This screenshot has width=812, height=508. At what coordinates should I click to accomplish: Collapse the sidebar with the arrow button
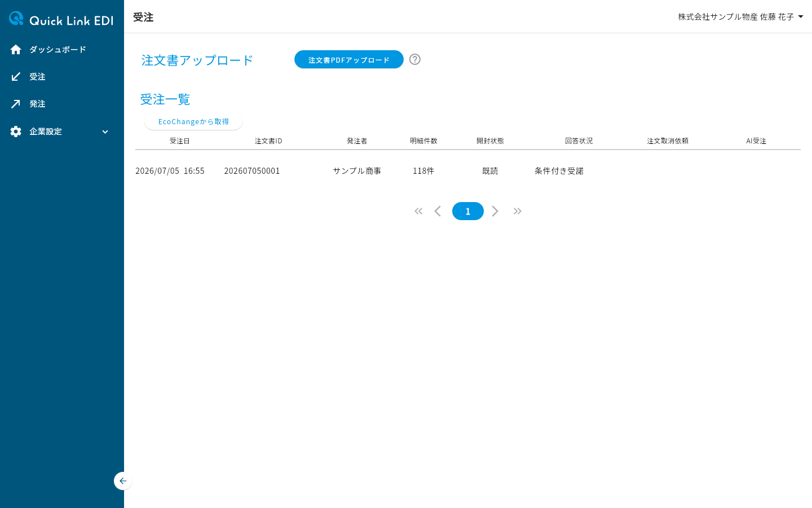pyautogui.click(x=123, y=481)
